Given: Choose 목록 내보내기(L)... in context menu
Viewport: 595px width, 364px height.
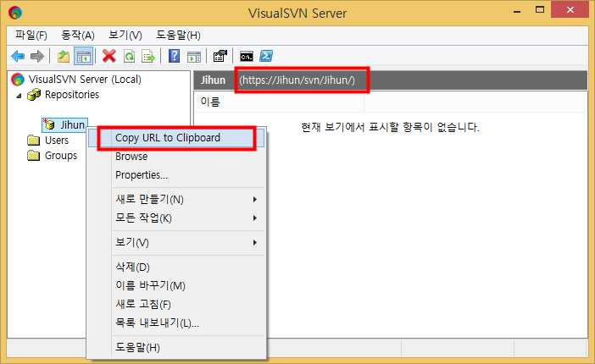Looking at the screenshot, I should point(176,323).
